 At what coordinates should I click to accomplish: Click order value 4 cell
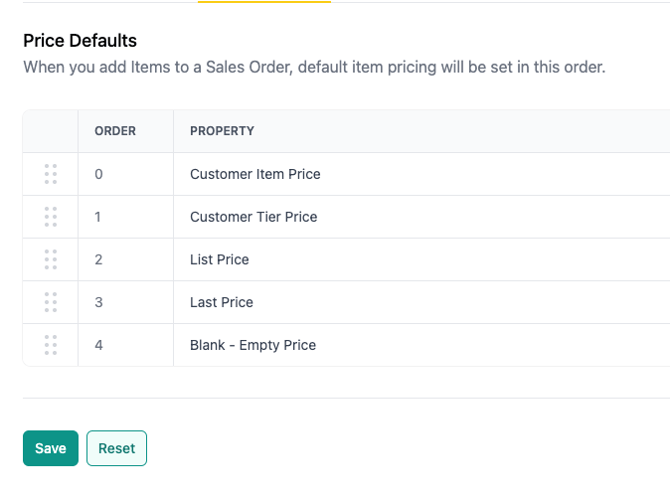[99, 345]
